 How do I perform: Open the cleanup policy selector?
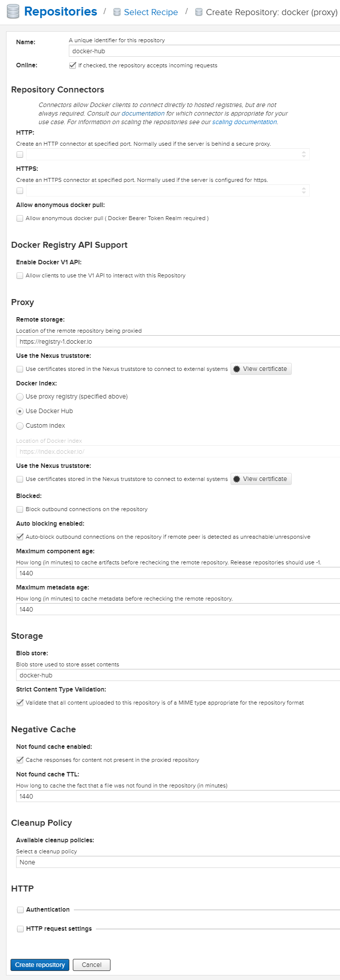click(x=178, y=862)
